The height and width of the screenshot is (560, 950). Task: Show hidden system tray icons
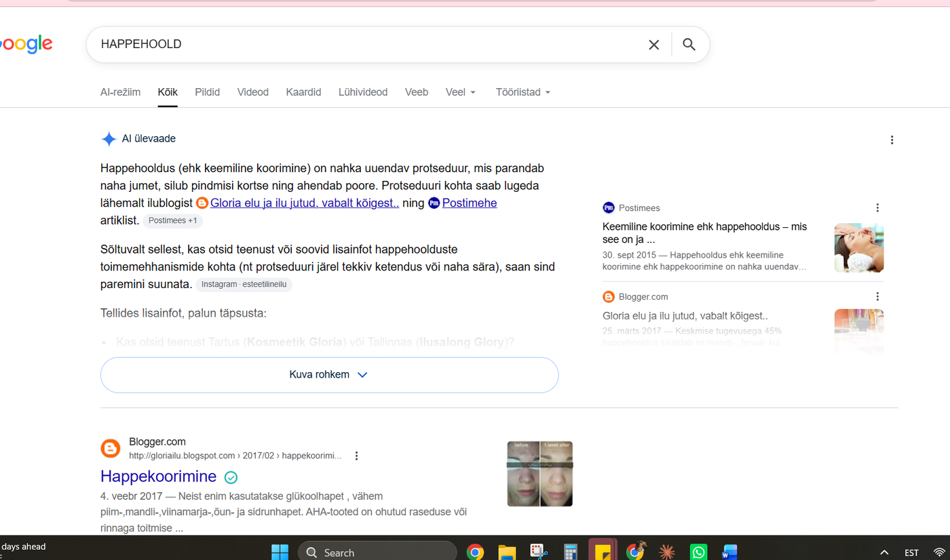(x=884, y=553)
